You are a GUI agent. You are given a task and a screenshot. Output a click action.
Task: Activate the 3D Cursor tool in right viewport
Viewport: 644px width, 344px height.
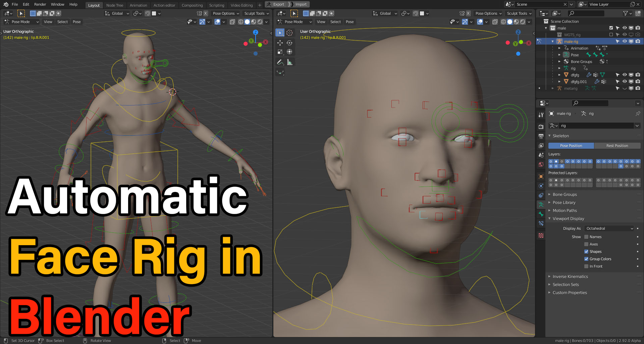click(289, 32)
